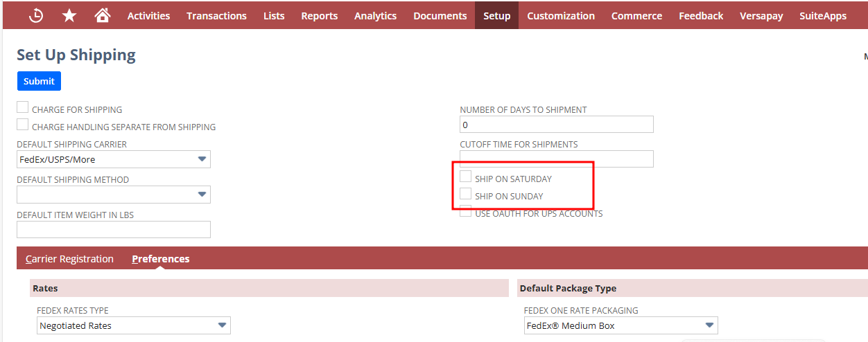Focus the Default Item Weight in Lbs field

[x=113, y=230]
